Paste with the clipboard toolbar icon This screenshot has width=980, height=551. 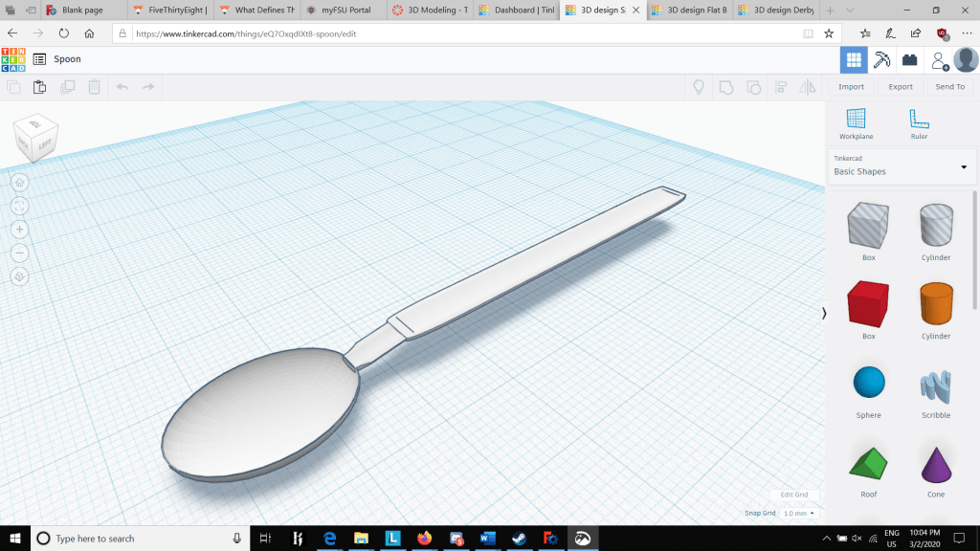tap(39, 87)
